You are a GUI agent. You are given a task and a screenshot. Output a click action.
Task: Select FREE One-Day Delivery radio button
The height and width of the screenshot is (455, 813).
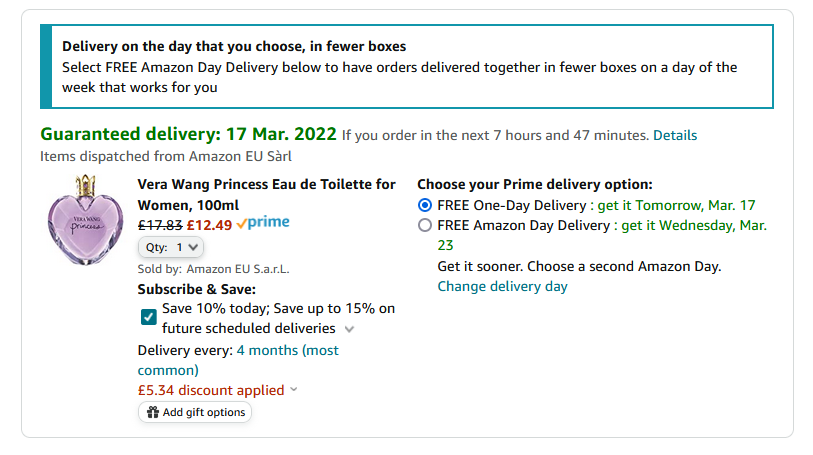pyautogui.click(x=425, y=205)
